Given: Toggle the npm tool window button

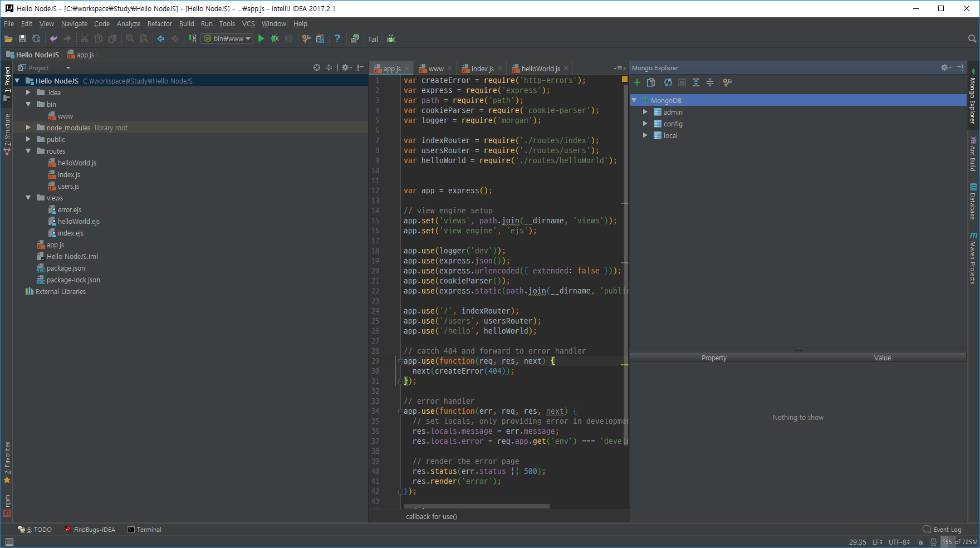Looking at the screenshot, I should [x=7, y=505].
